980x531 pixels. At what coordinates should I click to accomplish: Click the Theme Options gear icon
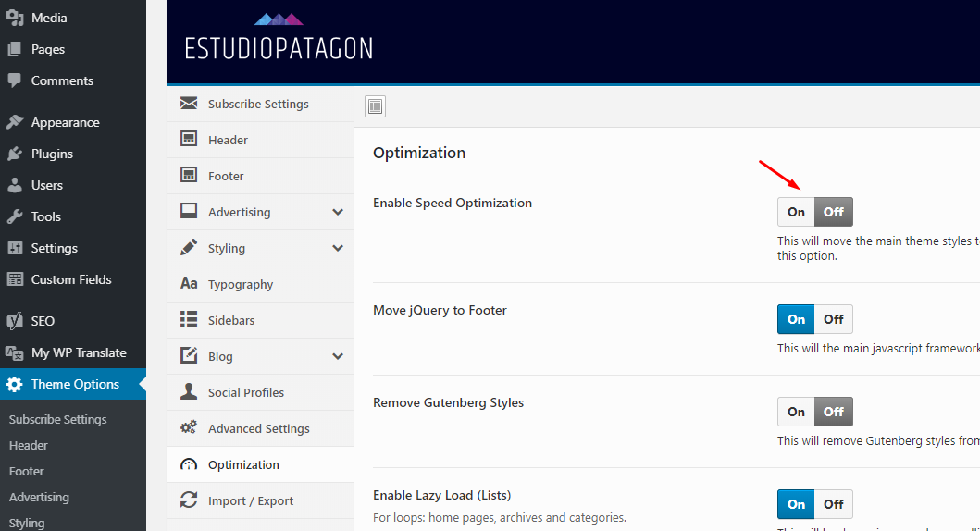point(15,384)
